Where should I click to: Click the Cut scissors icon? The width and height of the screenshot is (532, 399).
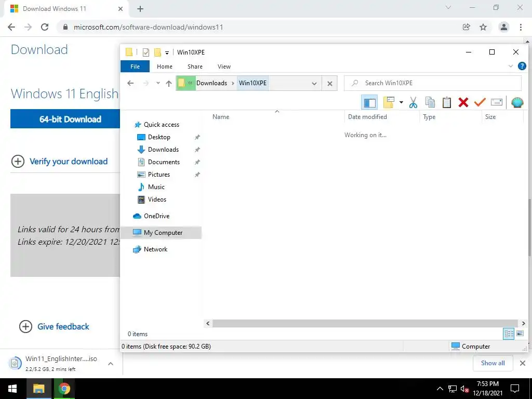coord(413,102)
